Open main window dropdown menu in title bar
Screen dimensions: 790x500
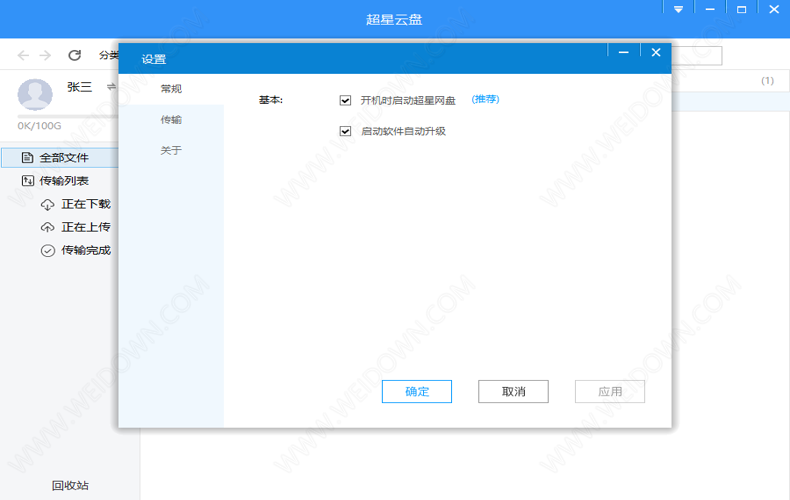pos(678,9)
